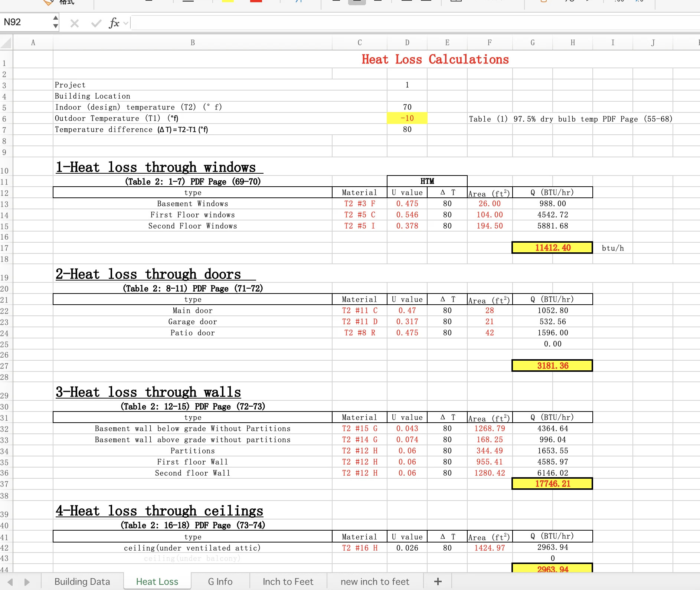Select row 17 header
This screenshot has width=700, height=590.
point(6,248)
